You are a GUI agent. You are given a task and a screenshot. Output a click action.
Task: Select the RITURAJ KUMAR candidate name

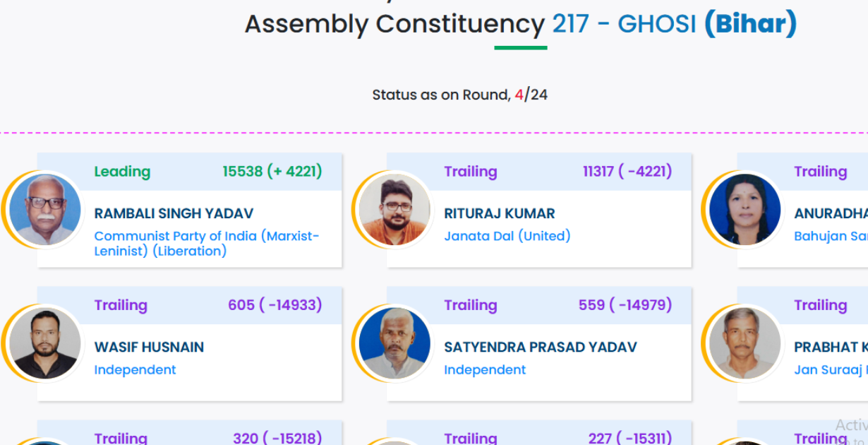click(x=500, y=213)
